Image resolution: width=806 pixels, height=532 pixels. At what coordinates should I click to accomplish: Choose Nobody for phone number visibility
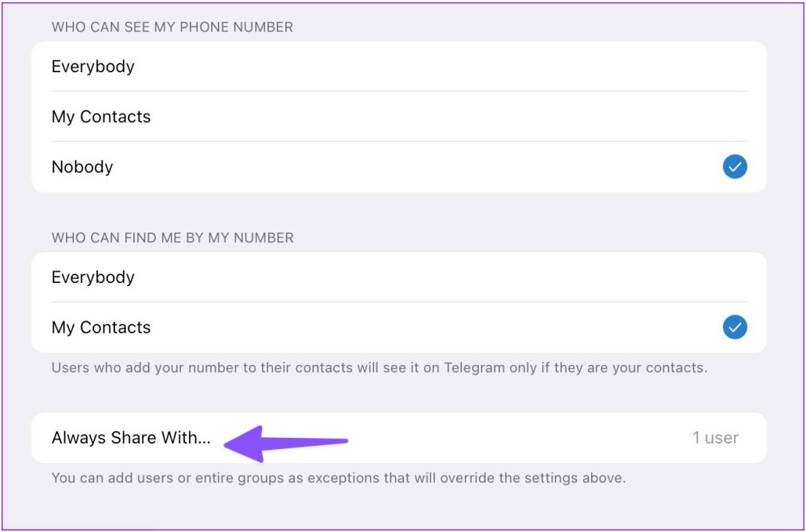click(x=399, y=167)
